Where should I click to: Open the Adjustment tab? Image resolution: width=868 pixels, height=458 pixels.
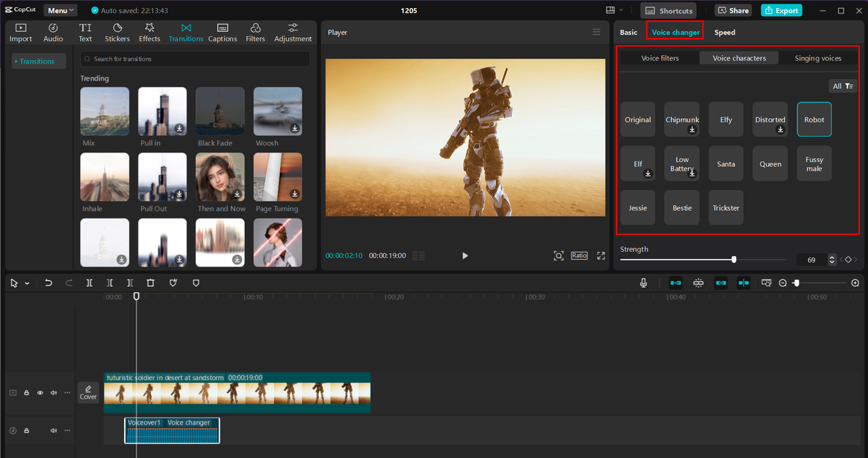(293, 33)
